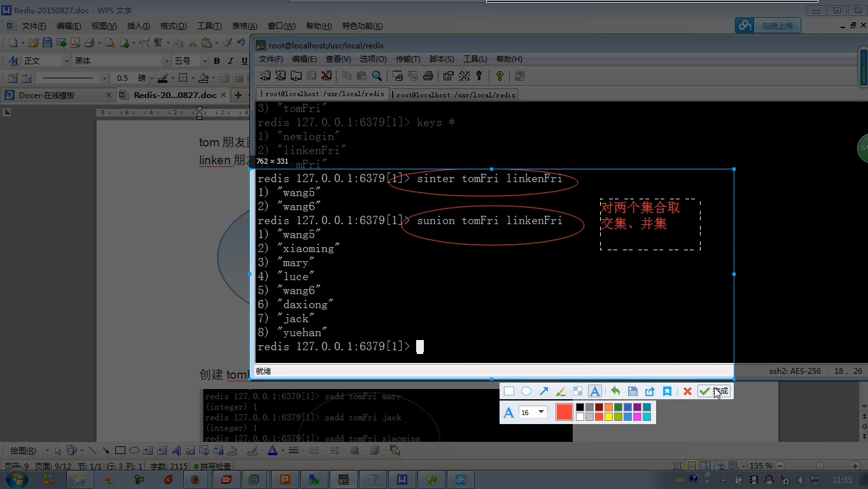868x489 pixels.
Task: Toggle italic I formatting in WPS
Action: pyautogui.click(x=231, y=61)
